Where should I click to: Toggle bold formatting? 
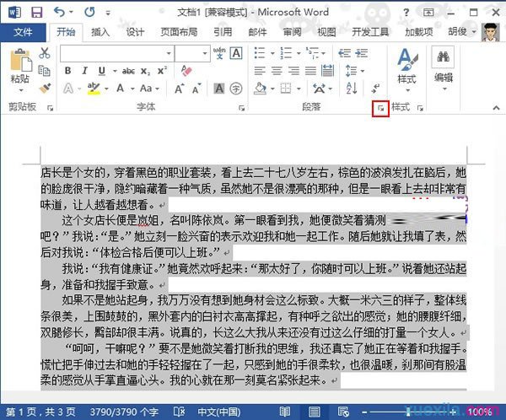pos(67,71)
